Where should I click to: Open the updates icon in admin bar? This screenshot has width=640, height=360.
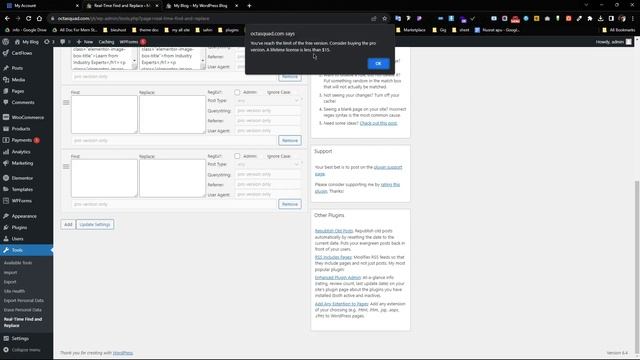[x=49, y=42]
